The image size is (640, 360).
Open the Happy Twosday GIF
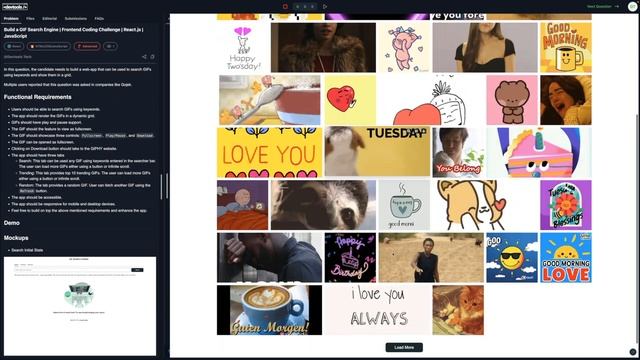[x=242, y=47]
